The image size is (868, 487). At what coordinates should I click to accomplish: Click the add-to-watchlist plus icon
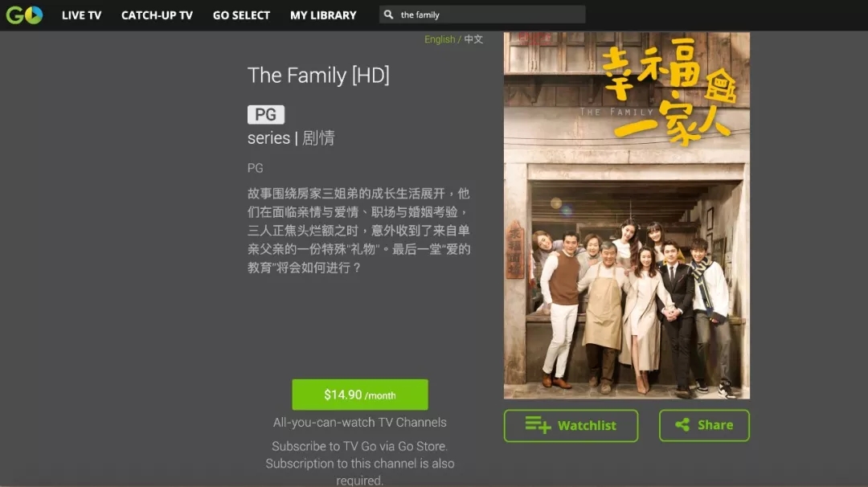[x=538, y=425]
